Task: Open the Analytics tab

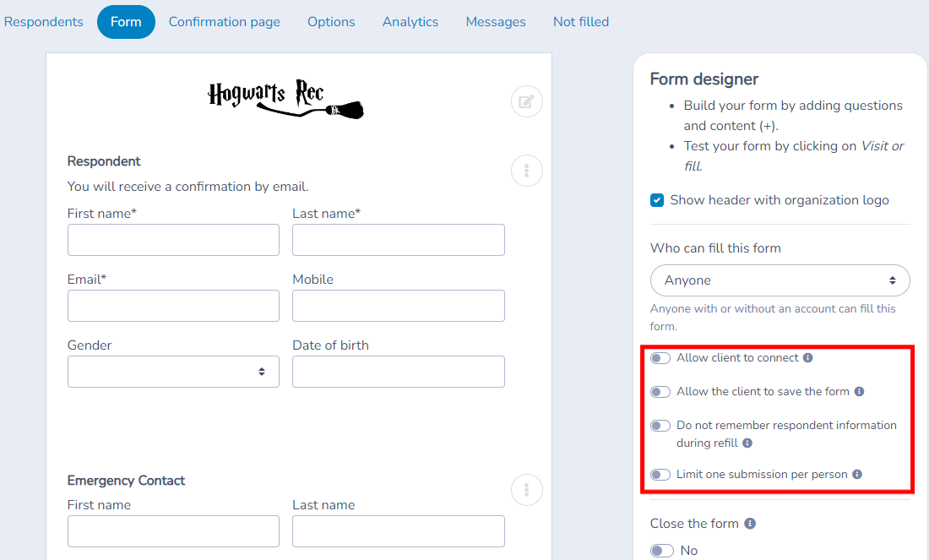Action: tap(410, 22)
